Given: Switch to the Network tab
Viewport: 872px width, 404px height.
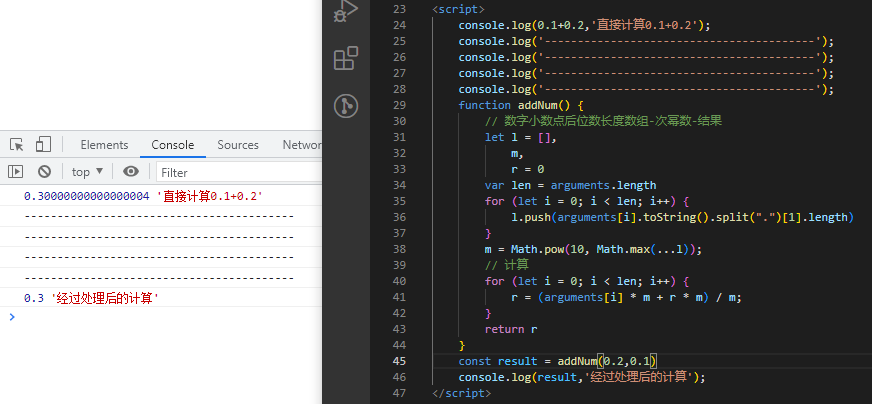Looking at the screenshot, I should [x=301, y=145].
